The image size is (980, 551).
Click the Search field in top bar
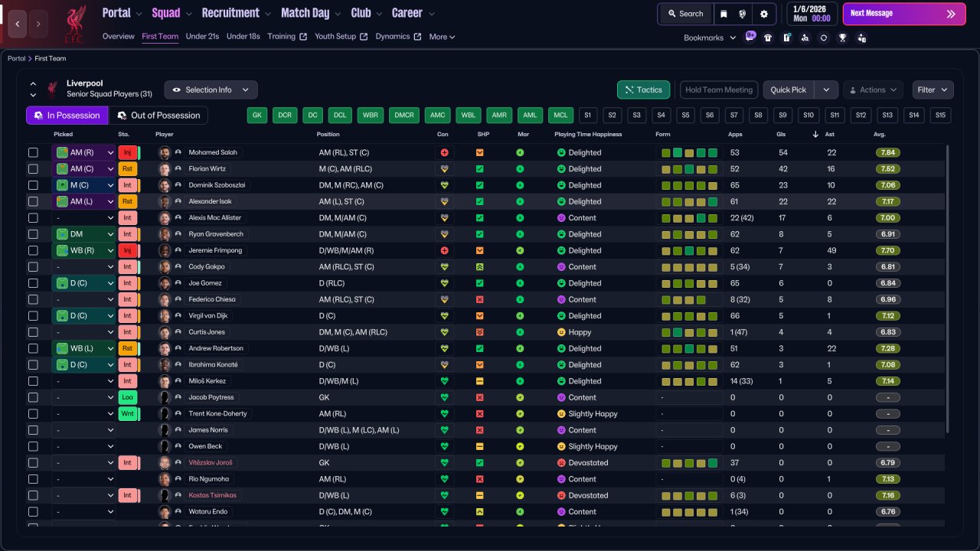click(685, 14)
